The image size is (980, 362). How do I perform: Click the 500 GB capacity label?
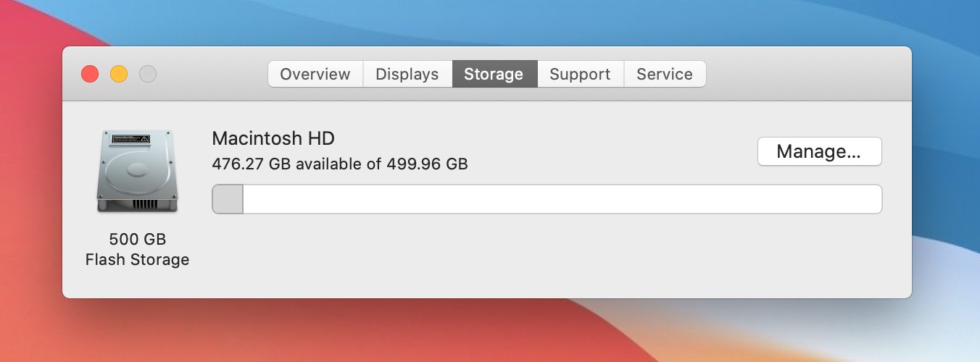tap(137, 239)
